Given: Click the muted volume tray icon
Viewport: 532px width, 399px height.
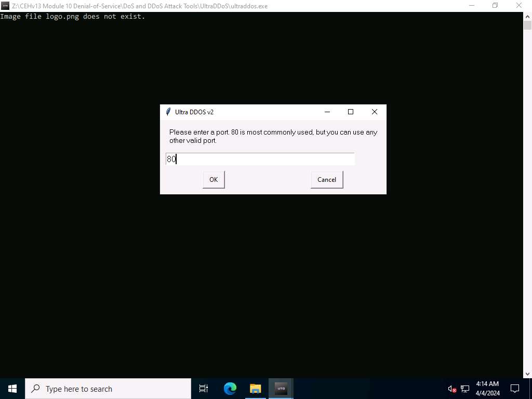Looking at the screenshot, I should [451, 389].
